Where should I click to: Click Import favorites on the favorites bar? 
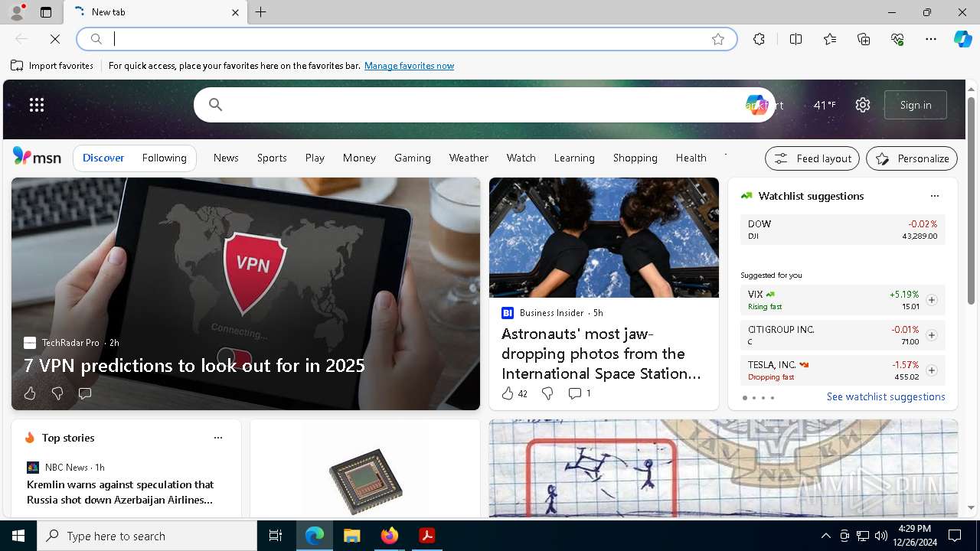tap(52, 66)
